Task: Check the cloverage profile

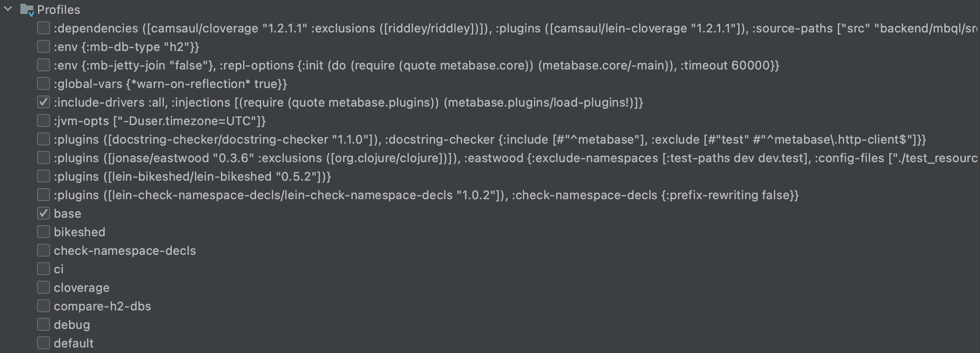Action: 43,287
